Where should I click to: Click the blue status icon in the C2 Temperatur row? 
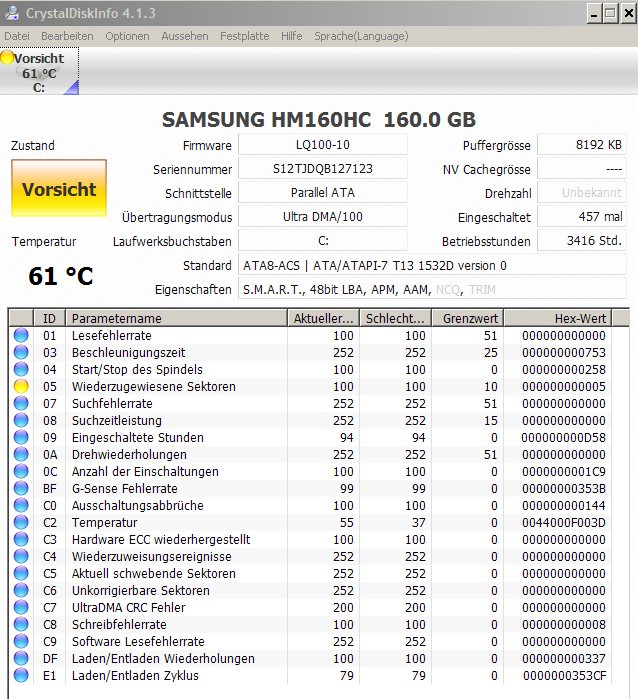[21, 522]
